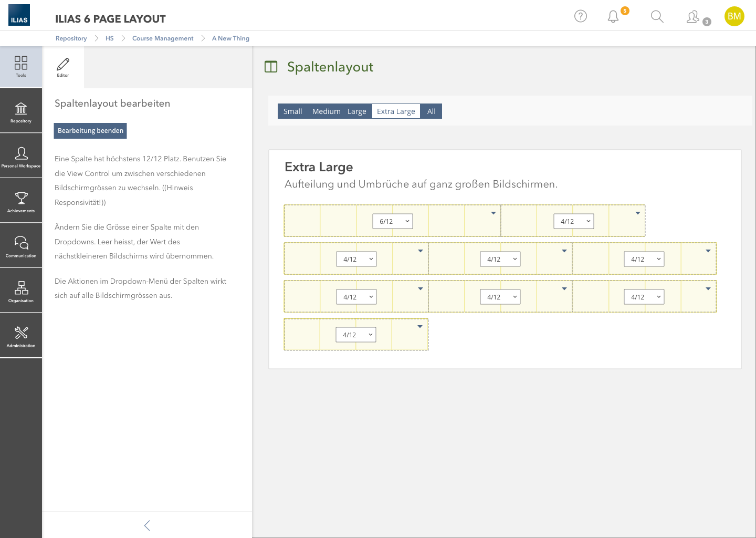Open the Administration tools icon
Image resolution: width=756 pixels, height=538 pixels.
21,336
